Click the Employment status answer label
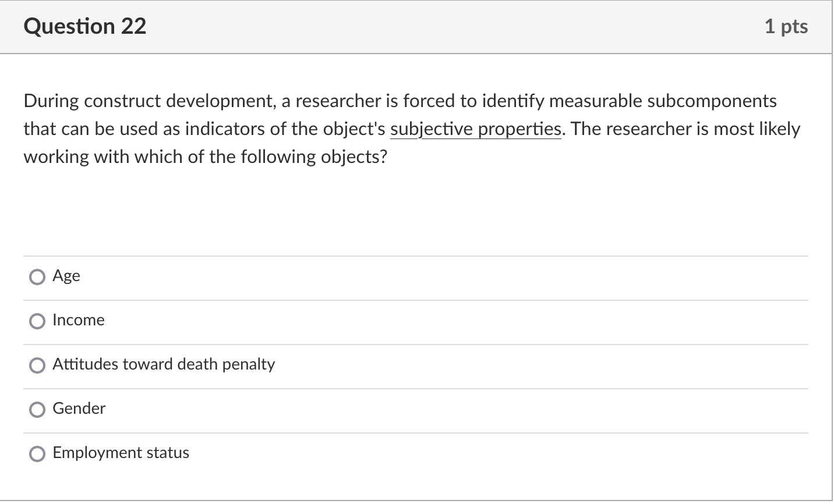This screenshot has height=504, width=834. pos(121,453)
